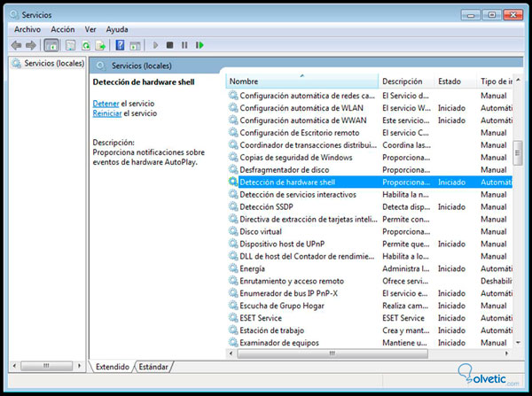Image resolution: width=532 pixels, height=396 pixels.
Task: Click the Refresh toolbar icon
Action: click(x=86, y=45)
